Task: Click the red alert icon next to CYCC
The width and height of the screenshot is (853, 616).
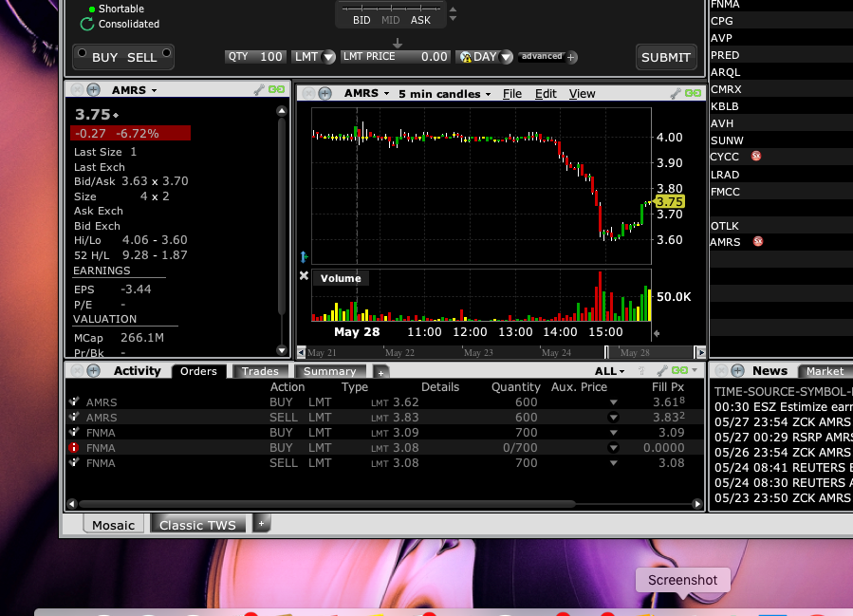Action: 756,157
